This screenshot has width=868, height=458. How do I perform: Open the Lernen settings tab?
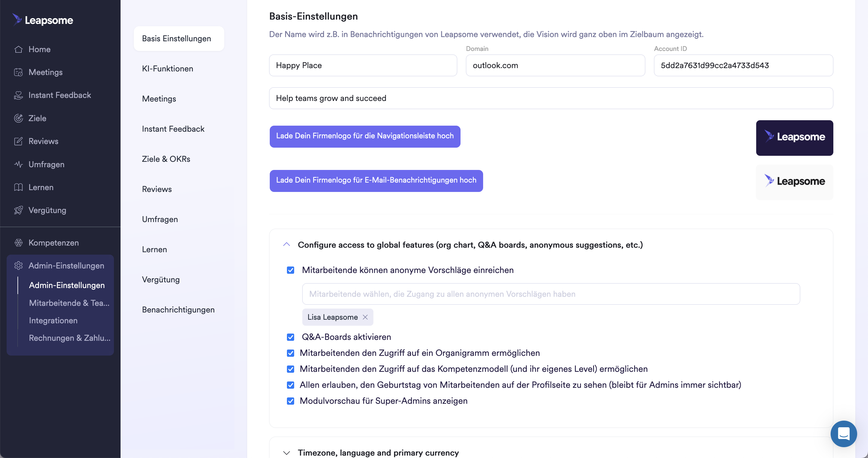tap(154, 249)
